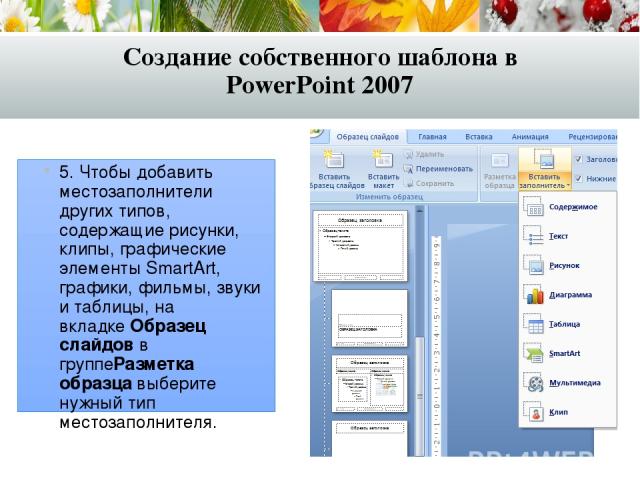Screen dimensions: 640x480
Task: Click Удалить in the ribbon
Action: 424,154
